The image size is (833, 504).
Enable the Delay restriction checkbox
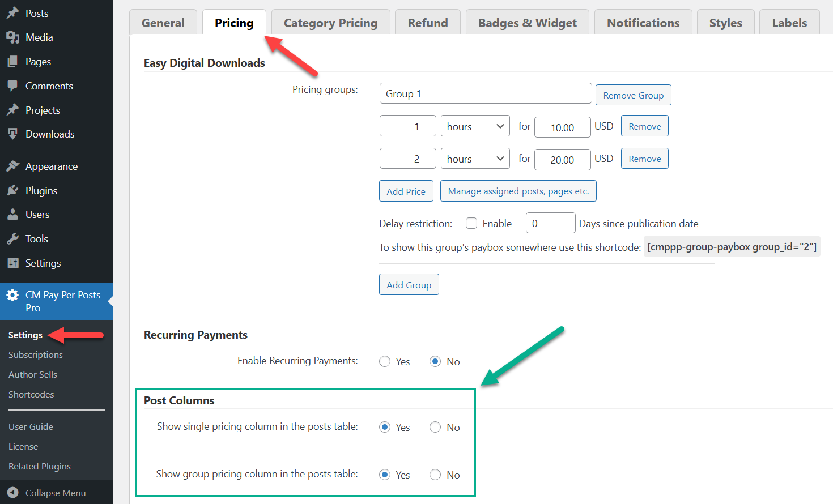pyautogui.click(x=471, y=223)
